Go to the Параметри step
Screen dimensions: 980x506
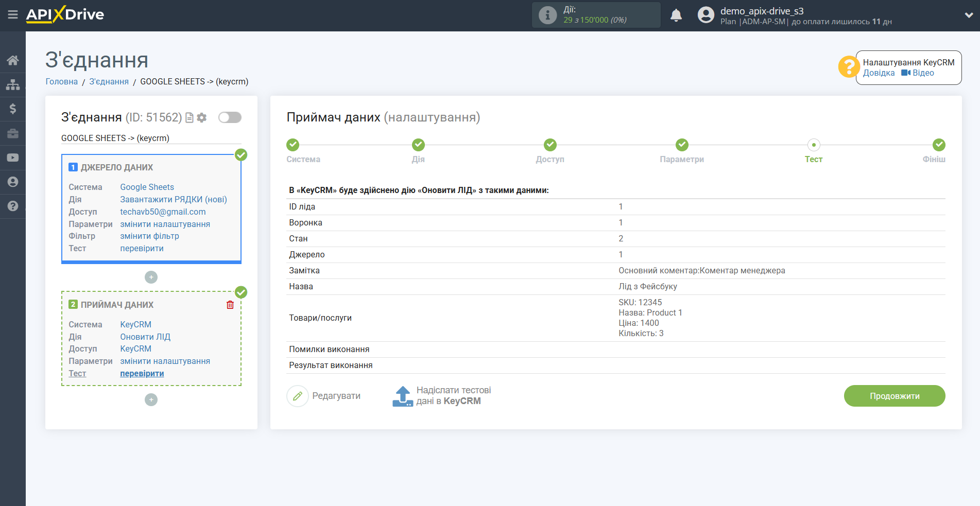coord(682,145)
